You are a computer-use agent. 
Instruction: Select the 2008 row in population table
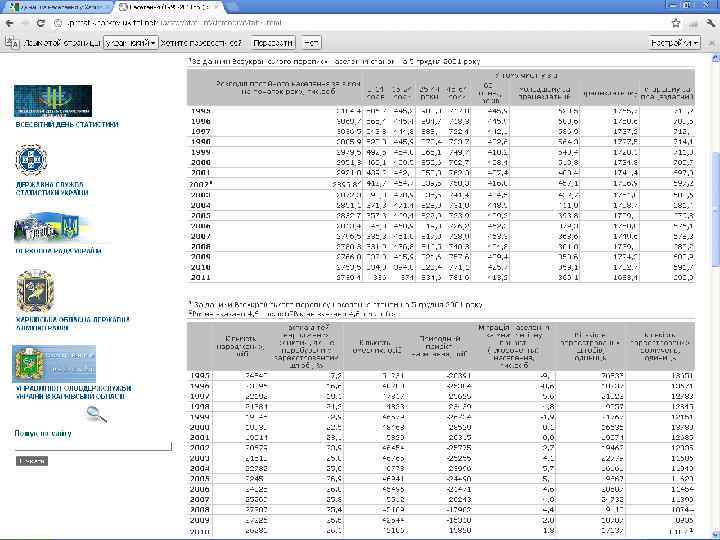pos(441,247)
